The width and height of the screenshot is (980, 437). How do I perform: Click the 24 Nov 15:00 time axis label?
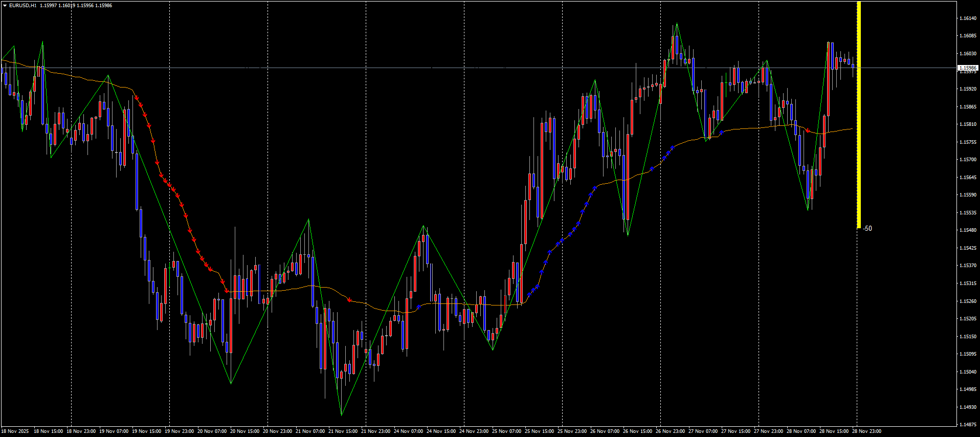coord(441,431)
